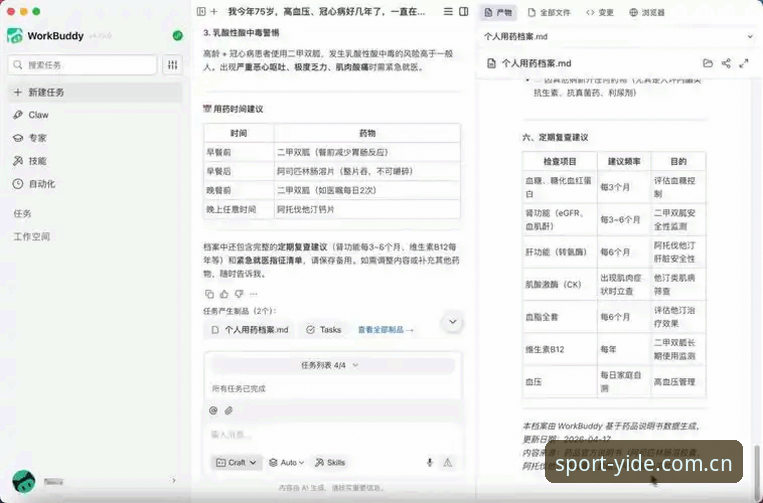Click the send icon in the message box
The height and width of the screenshot is (503, 763).
(x=448, y=462)
